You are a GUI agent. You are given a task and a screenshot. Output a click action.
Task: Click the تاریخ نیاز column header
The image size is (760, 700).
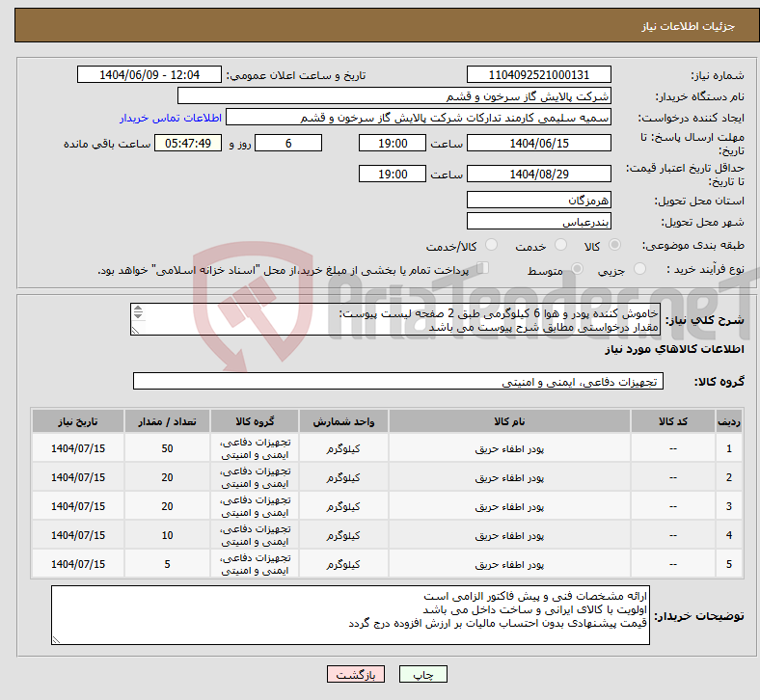(78, 422)
